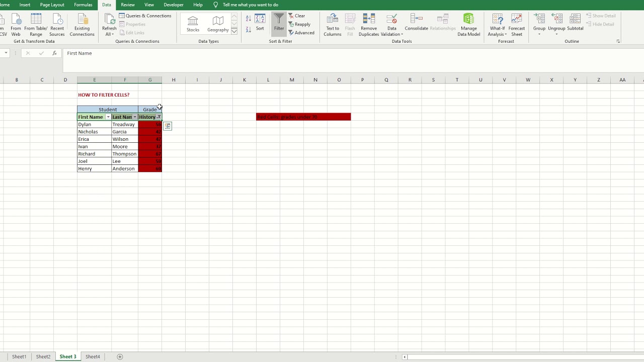
Task: Open Queries & Connections pane
Action: click(x=145, y=16)
